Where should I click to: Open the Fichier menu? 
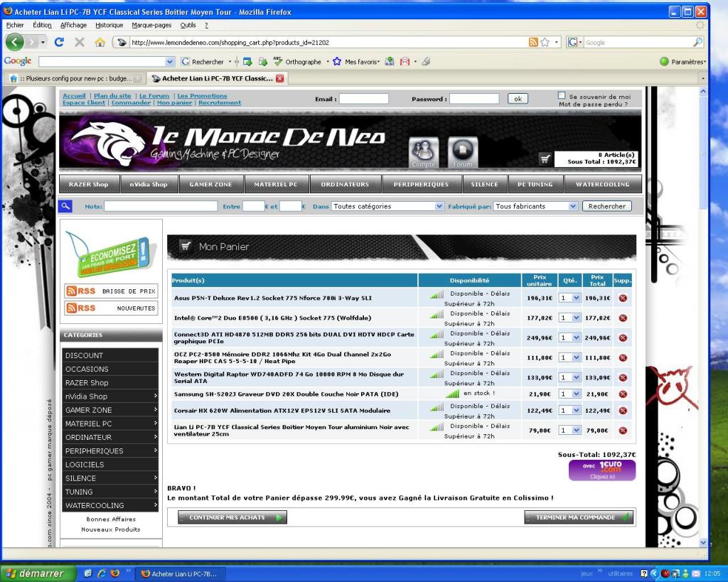tap(15, 25)
